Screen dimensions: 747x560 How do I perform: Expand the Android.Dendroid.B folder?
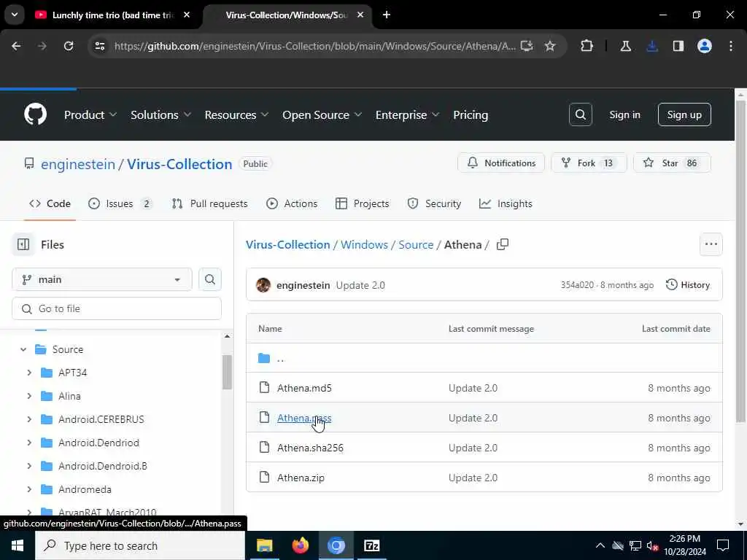29,466
